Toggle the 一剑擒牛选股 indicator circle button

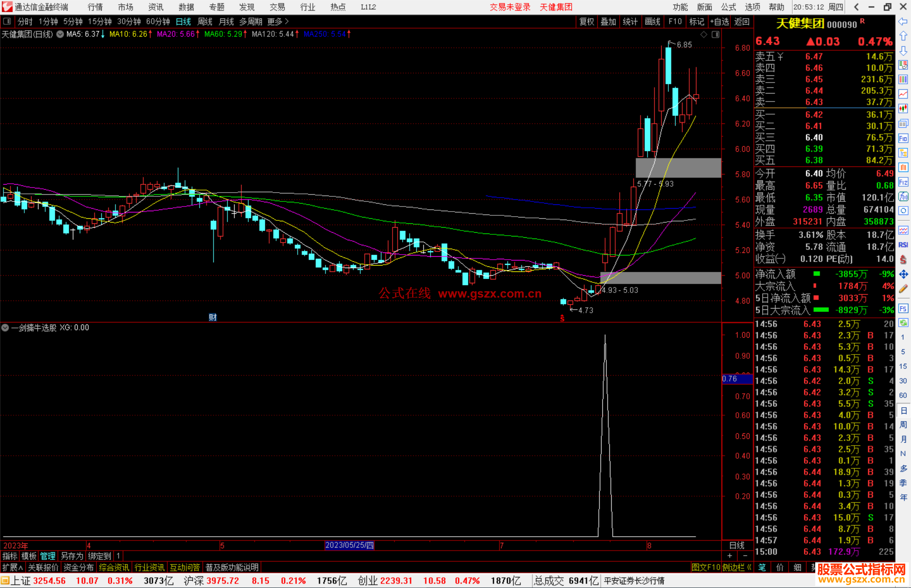pyautogui.click(x=5, y=328)
